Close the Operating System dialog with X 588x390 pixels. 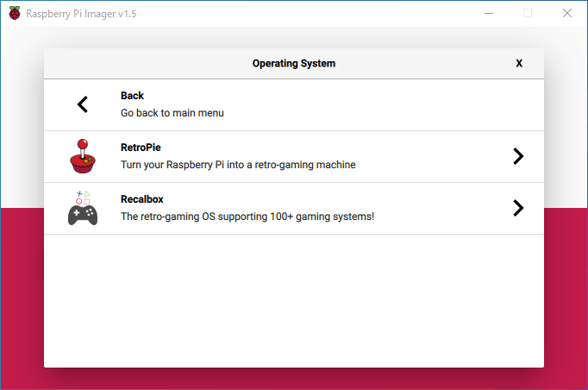pos(519,64)
